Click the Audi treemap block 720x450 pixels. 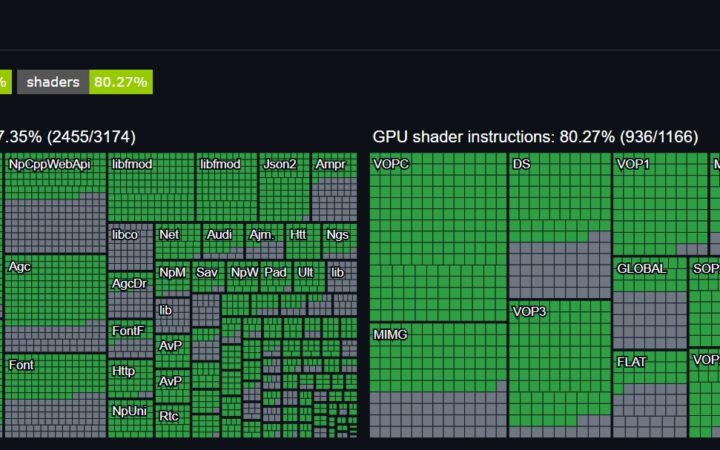coord(223,241)
